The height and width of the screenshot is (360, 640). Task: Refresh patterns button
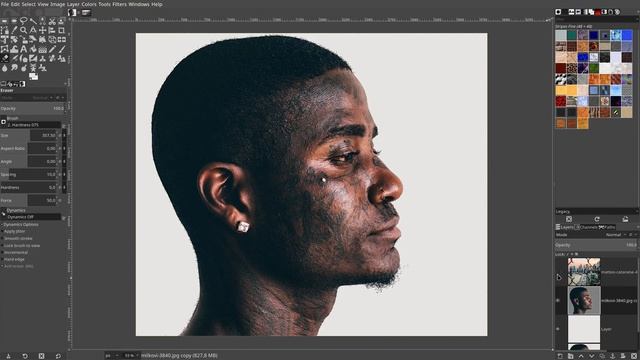click(597, 219)
